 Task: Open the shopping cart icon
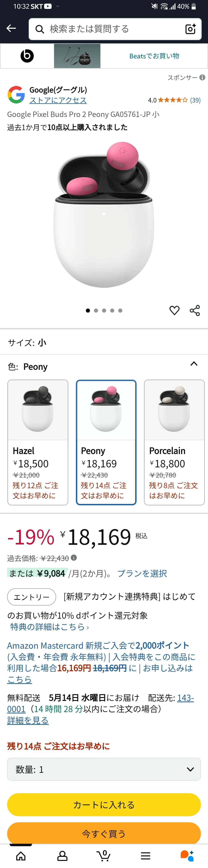pos(104,855)
